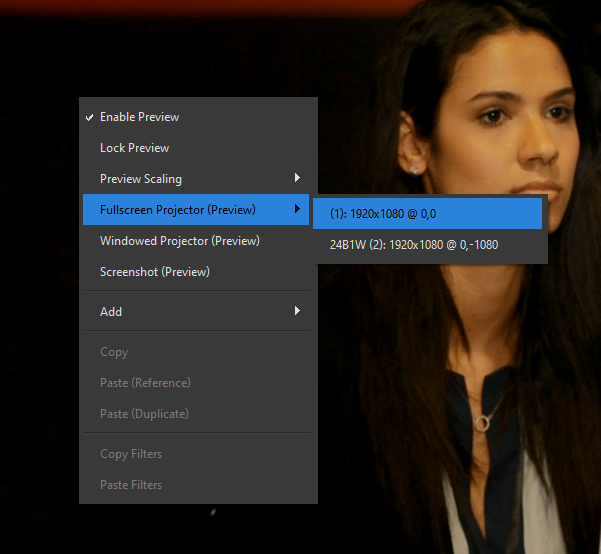Click Paste (Reference) menu entry
Image resolution: width=601 pixels, height=554 pixels.
pyautogui.click(x=196, y=383)
